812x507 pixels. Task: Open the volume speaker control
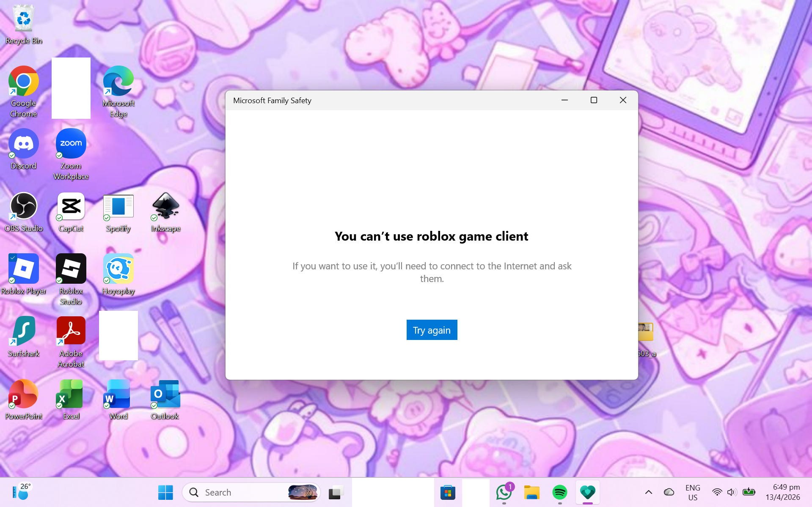(732, 492)
